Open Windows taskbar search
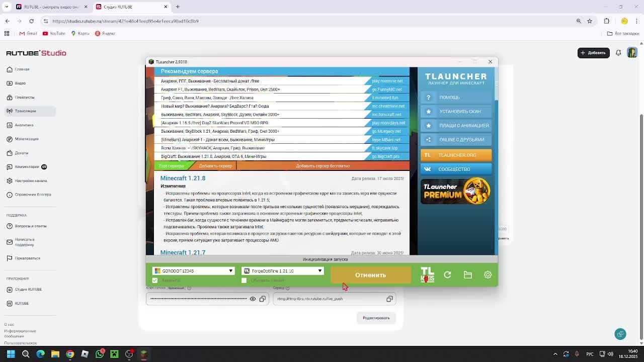The image size is (644, 362). 26,354
